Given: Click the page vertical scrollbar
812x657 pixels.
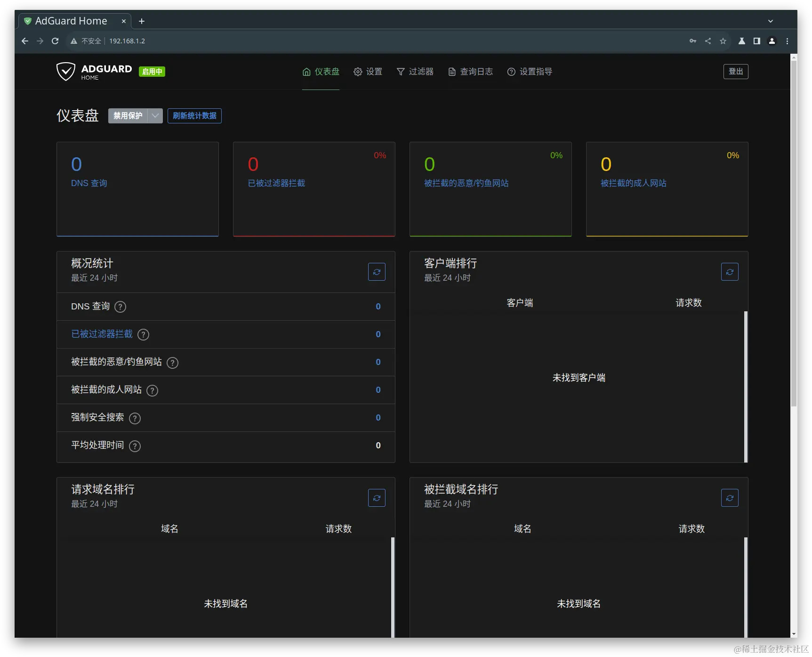Looking at the screenshot, I should [794, 233].
